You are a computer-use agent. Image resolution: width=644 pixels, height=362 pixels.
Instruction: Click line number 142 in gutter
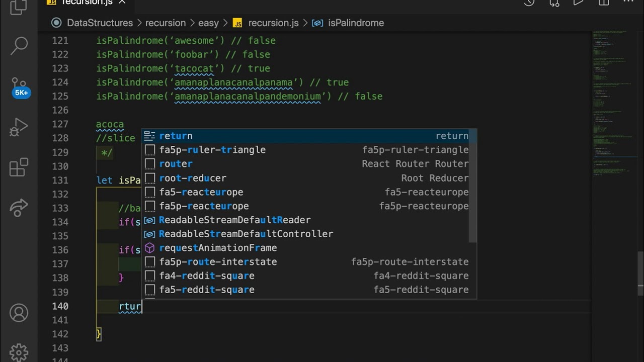tap(60, 334)
